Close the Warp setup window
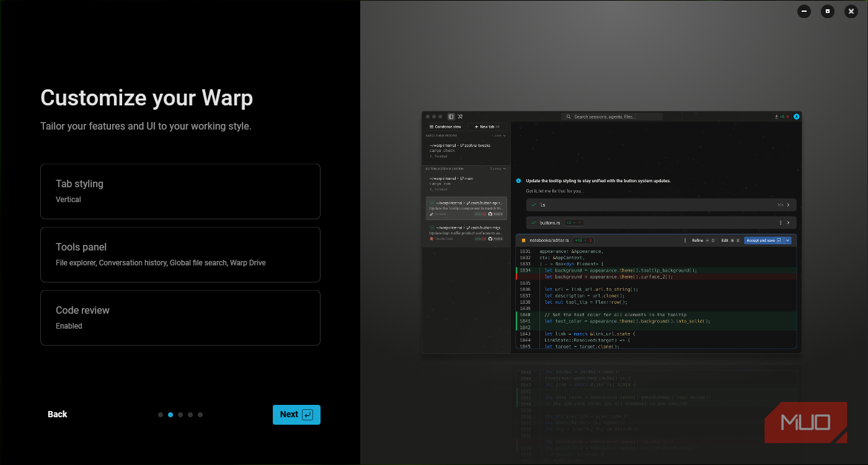The width and height of the screenshot is (868, 465). coord(851,11)
